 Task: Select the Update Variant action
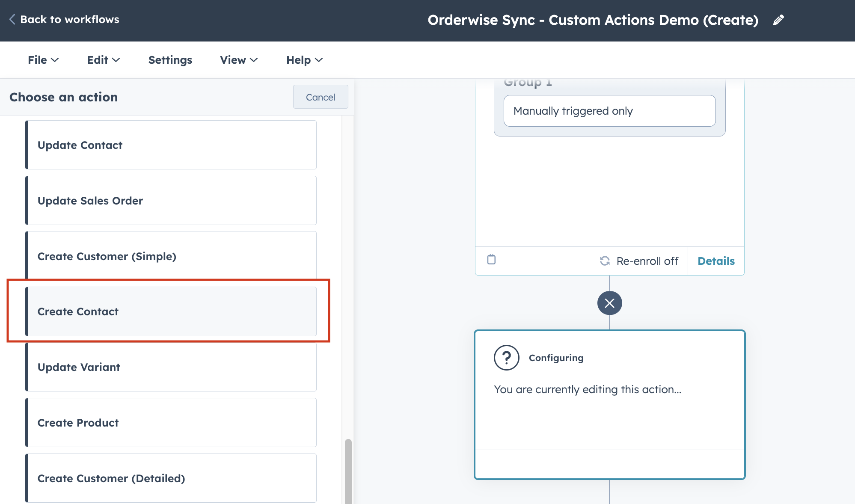pyautogui.click(x=171, y=367)
